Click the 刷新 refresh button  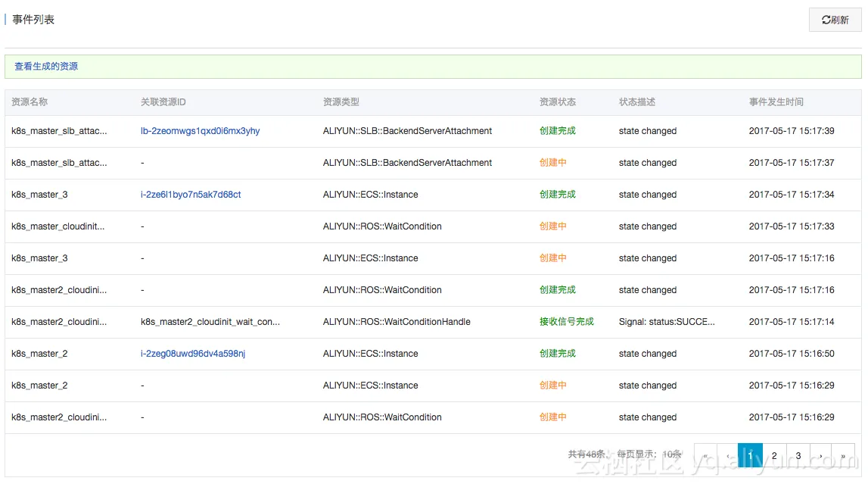835,20
